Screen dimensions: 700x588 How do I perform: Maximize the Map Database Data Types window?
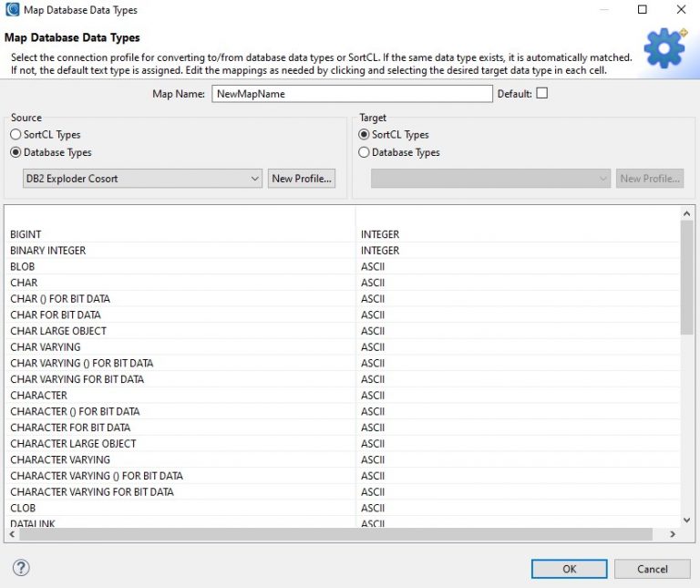click(x=643, y=9)
